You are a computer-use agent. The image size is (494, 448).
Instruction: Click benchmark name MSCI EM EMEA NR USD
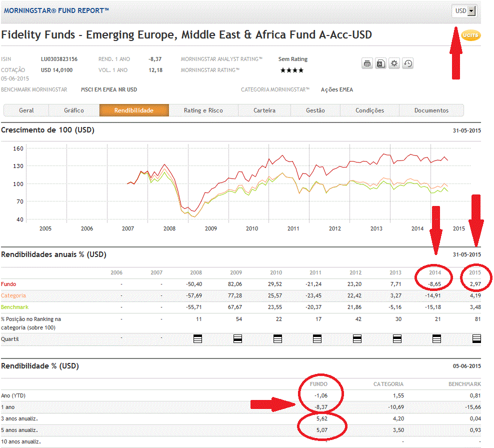click(x=109, y=90)
